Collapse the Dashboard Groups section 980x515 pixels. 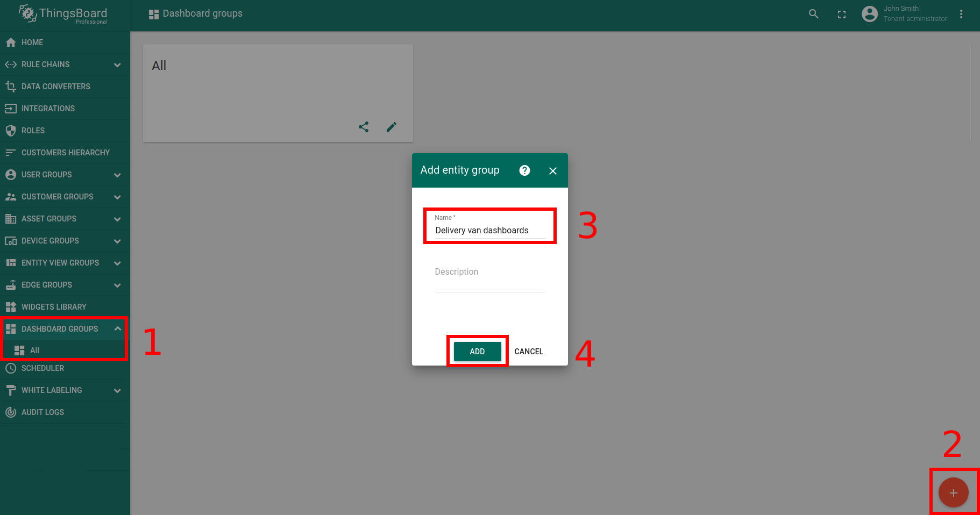117,328
